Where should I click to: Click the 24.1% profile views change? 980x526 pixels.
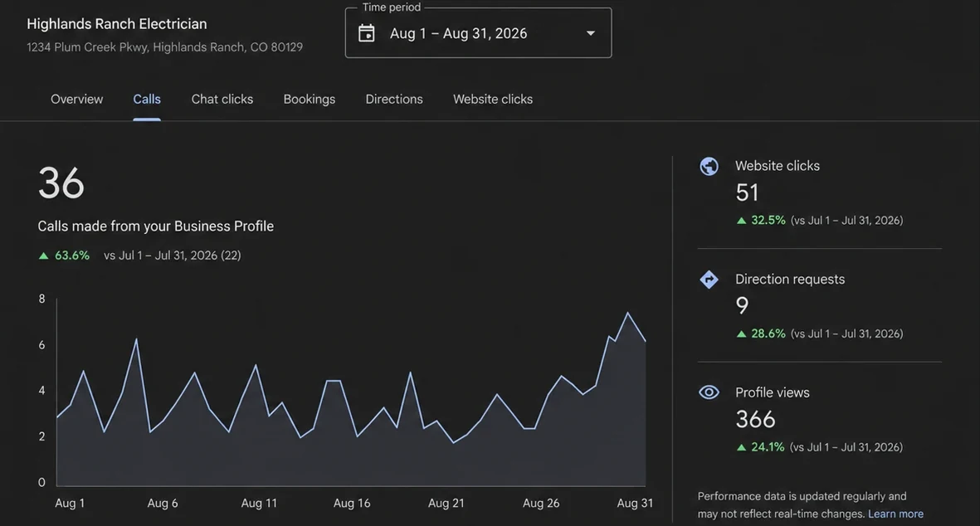(768, 447)
